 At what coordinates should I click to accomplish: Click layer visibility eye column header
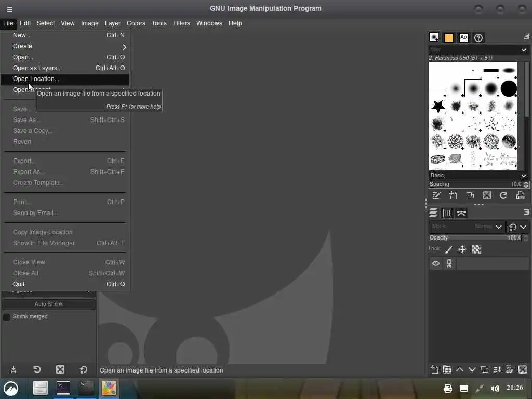click(x=436, y=263)
